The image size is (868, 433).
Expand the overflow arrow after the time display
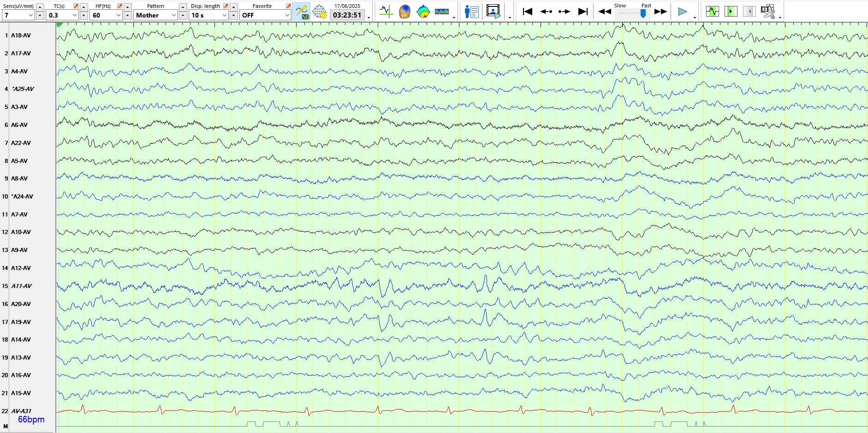[x=369, y=18]
